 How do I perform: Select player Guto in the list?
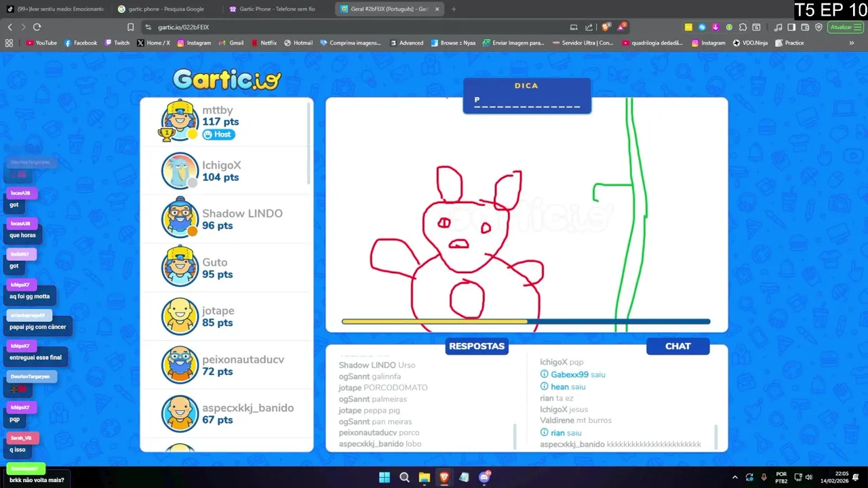pyautogui.click(x=226, y=268)
